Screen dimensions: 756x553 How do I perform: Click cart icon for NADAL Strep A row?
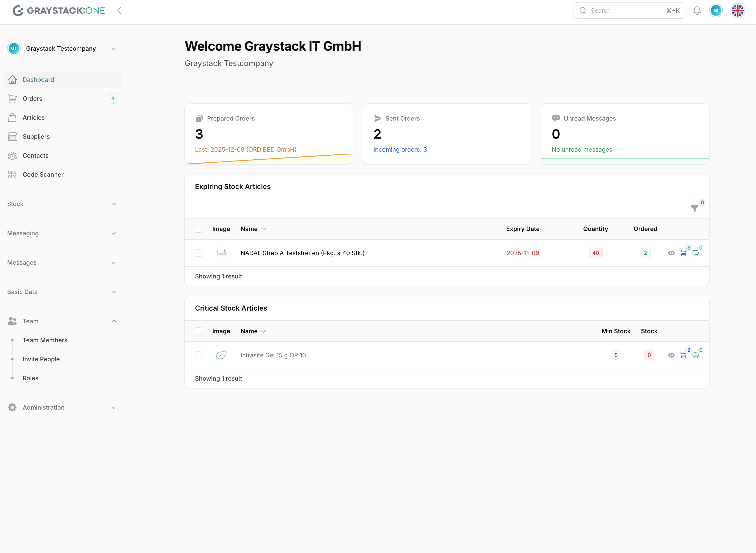683,253
